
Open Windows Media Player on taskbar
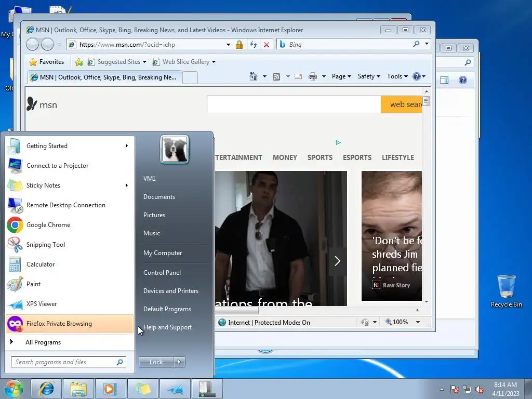(110, 389)
